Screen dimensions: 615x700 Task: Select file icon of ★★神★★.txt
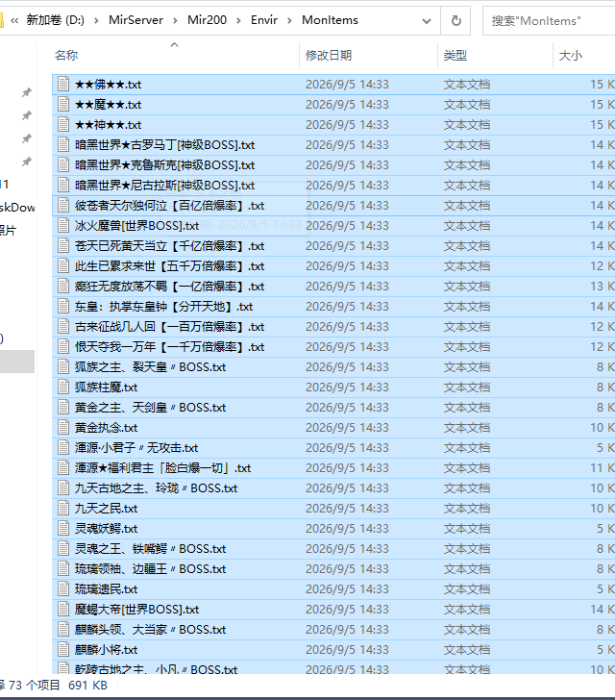click(63, 124)
